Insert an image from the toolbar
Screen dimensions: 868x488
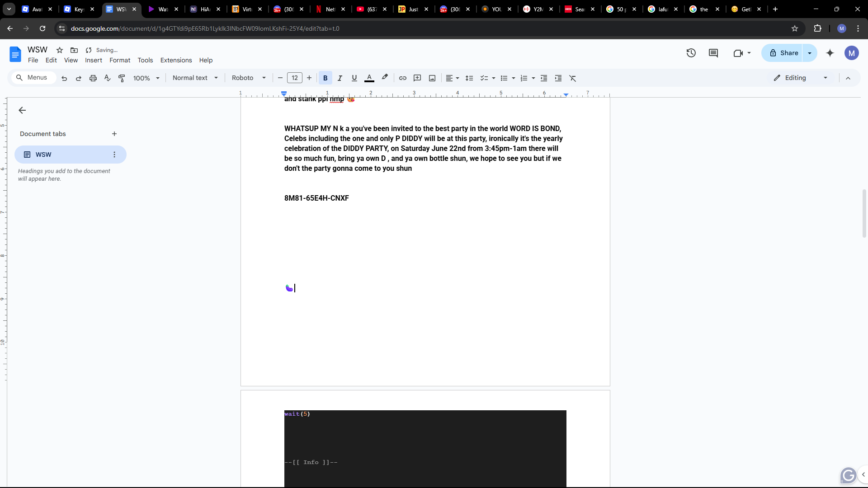[x=432, y=78]
